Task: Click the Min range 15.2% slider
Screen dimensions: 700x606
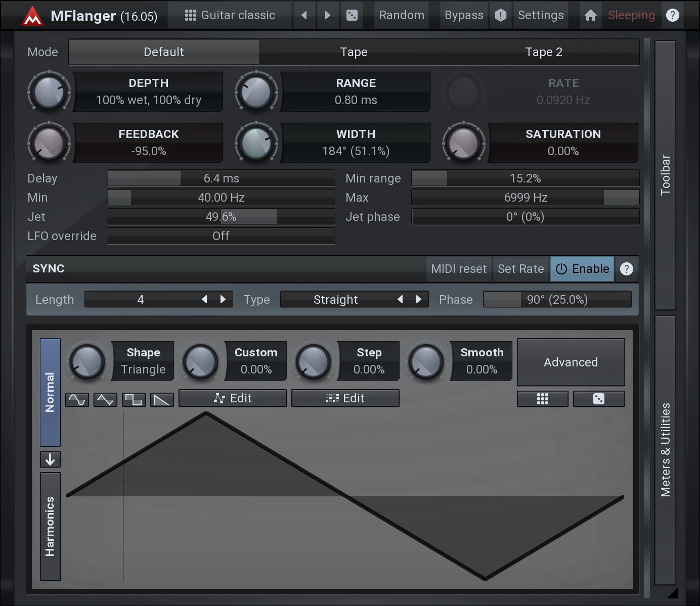Action: (x=526, y=178)
